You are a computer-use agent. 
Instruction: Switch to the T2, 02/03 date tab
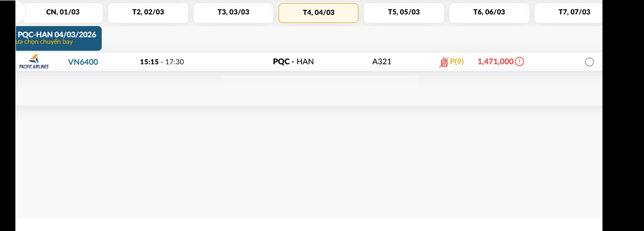click(148, 13)
